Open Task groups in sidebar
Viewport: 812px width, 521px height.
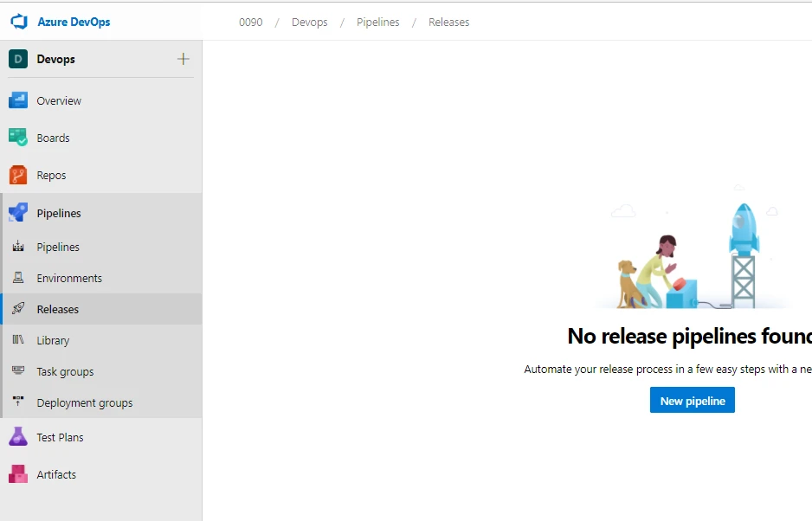(x=65, y=371)
